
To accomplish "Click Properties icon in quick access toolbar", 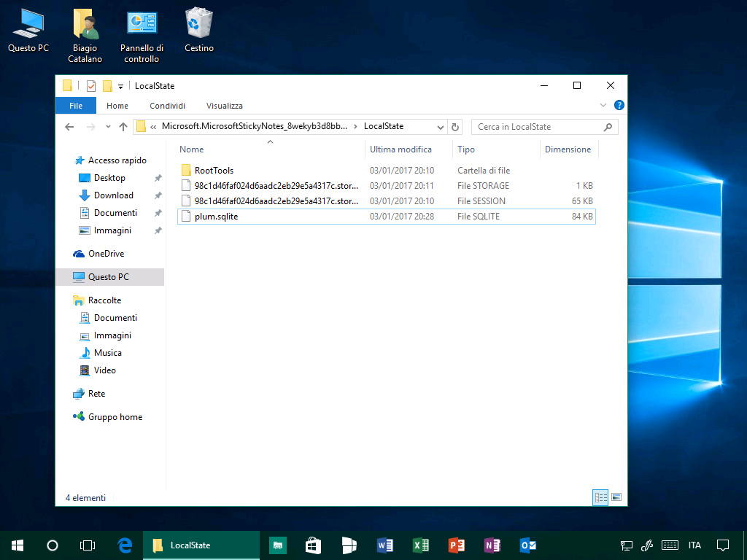I will (91, 86).
